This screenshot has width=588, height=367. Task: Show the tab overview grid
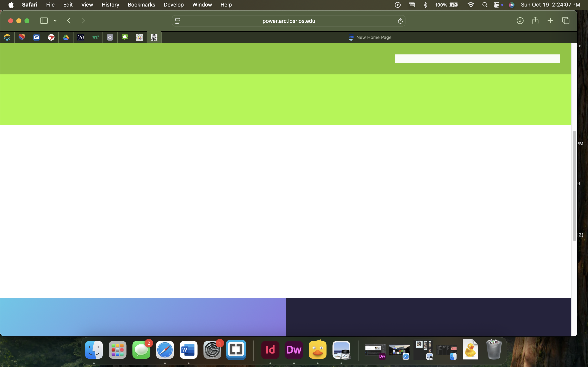[x=566, y=21]
